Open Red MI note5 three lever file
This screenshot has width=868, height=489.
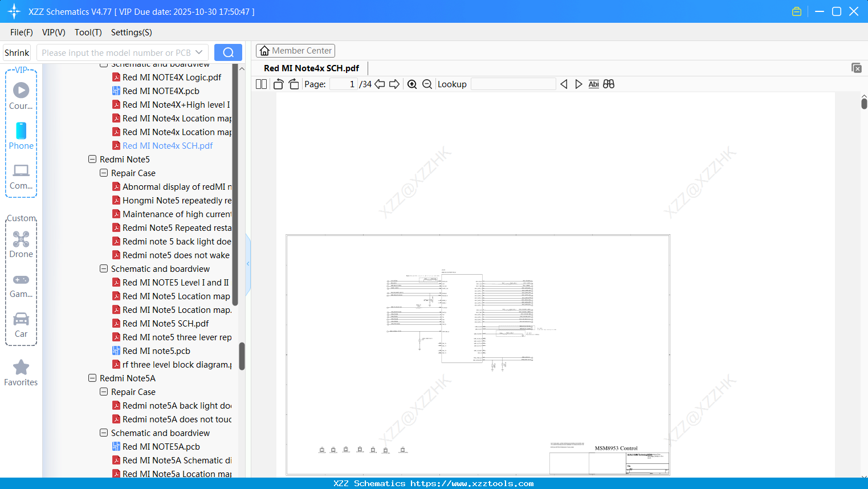click(x=172, y=337)
